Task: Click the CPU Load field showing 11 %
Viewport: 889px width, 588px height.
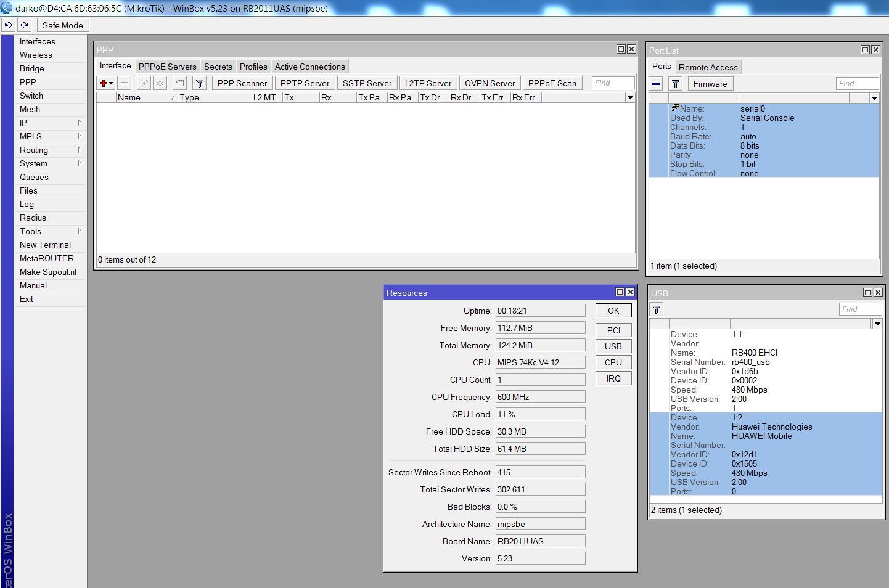Action: click(x=540, y=414)
